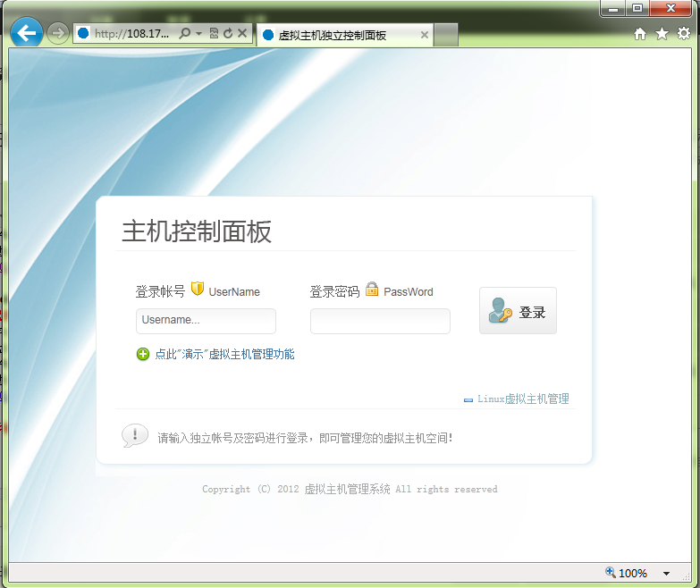Refresh the page with reload icon
700x588 pixels.
pos(227,34)
